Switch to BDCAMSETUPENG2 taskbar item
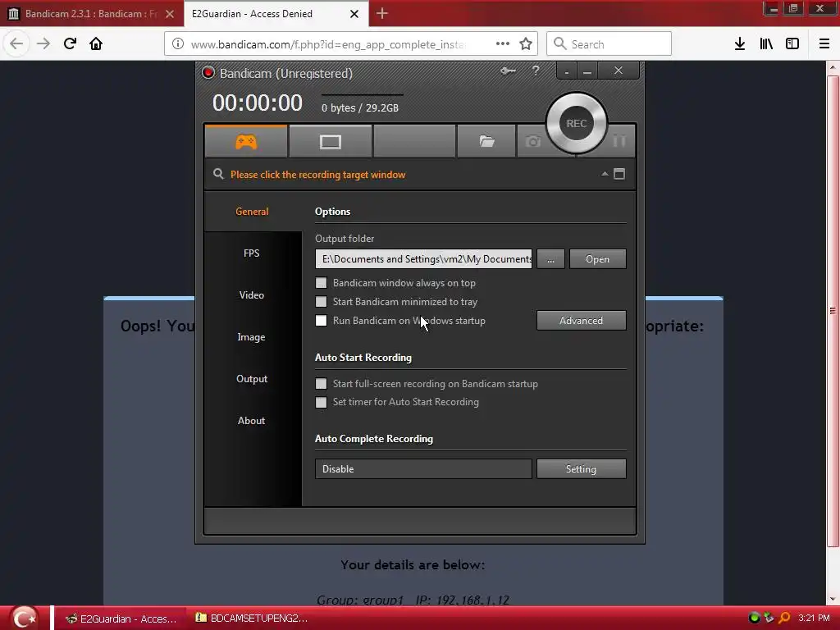Screen dimensions: 840x630 point(252,619)
